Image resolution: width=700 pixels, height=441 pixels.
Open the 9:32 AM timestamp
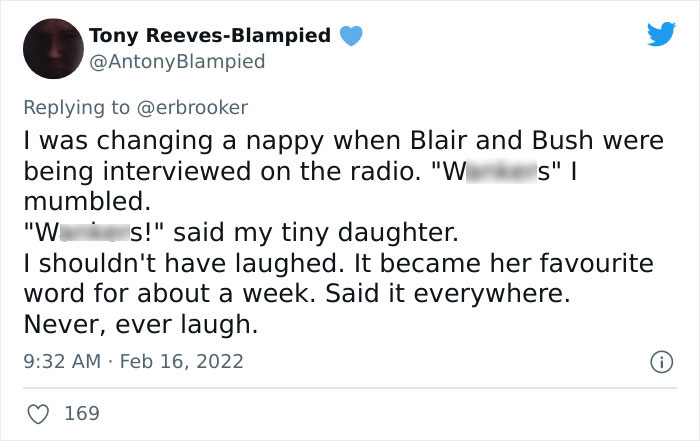pos(62,361)
